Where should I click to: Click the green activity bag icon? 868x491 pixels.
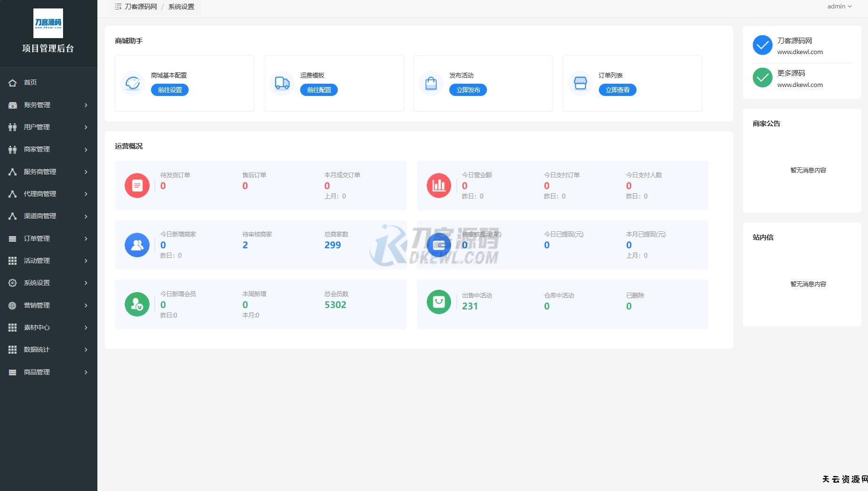click(x=438, y=302)
